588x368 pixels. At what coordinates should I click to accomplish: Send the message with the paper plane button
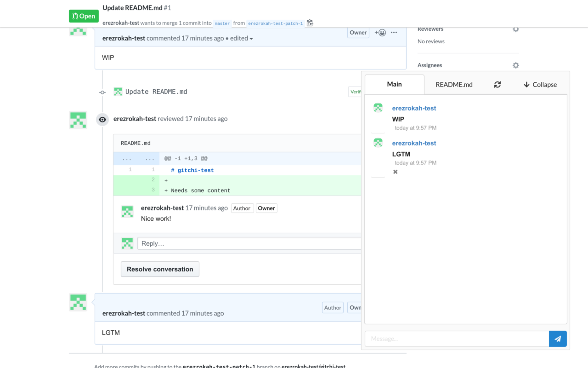(x=558, y=339)
